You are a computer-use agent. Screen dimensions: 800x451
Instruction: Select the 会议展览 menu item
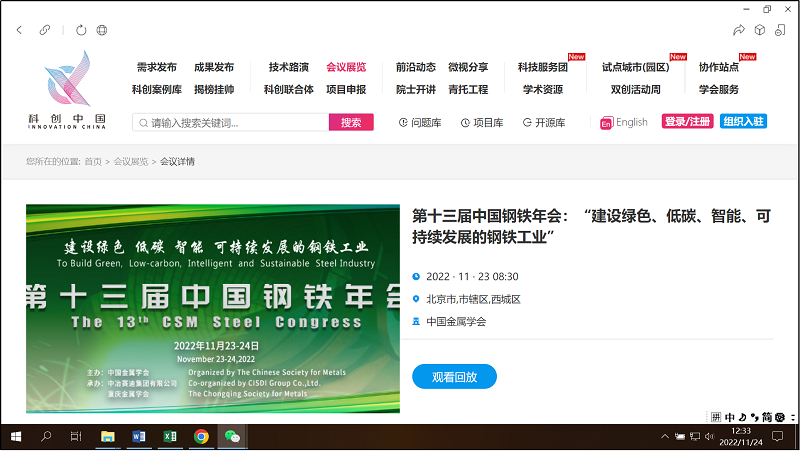[346, 67]
